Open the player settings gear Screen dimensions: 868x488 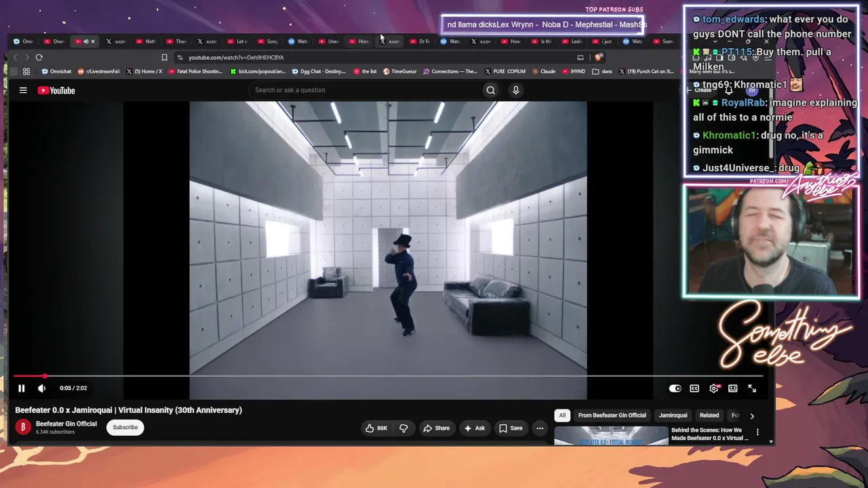714,388
